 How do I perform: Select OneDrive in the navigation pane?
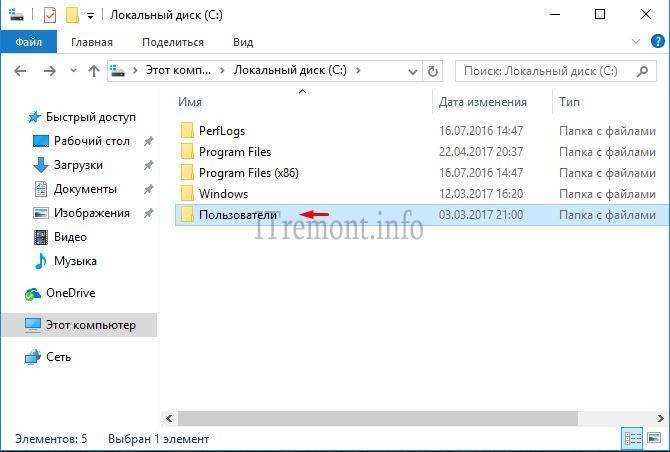coord(71,293)
